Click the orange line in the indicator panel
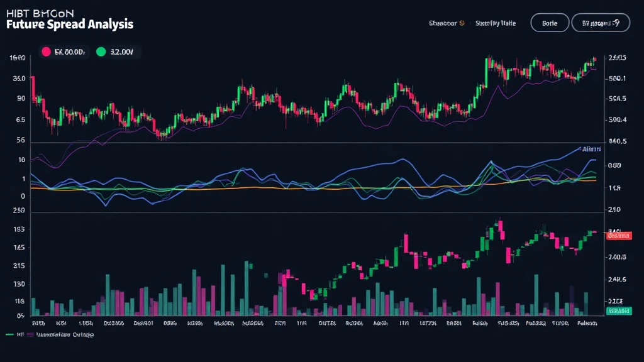 252,187
